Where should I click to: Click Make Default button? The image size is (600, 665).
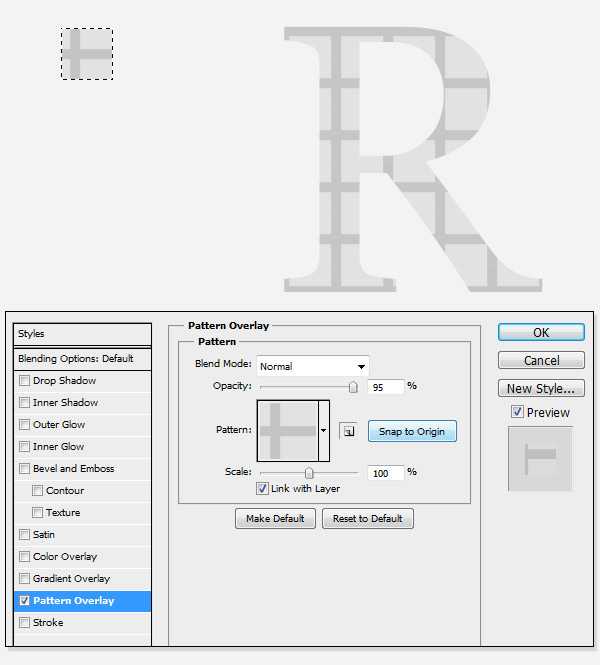(x=275, y=519)
